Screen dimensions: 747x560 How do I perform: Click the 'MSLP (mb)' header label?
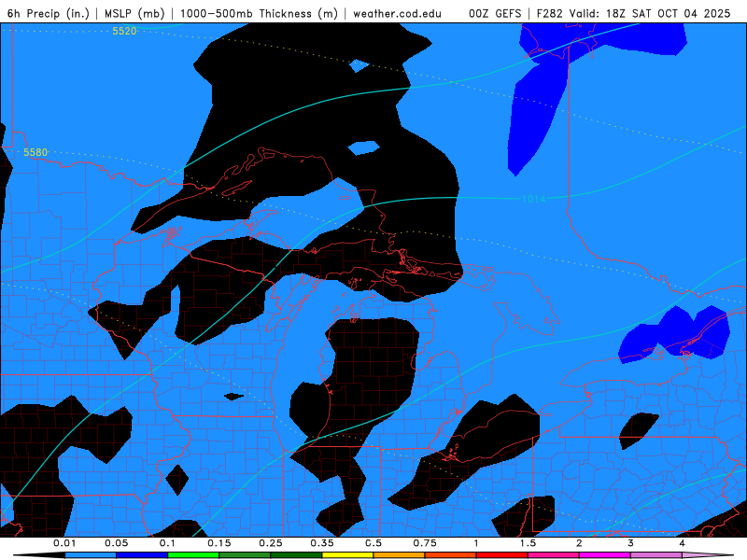(x=134, y=13)
